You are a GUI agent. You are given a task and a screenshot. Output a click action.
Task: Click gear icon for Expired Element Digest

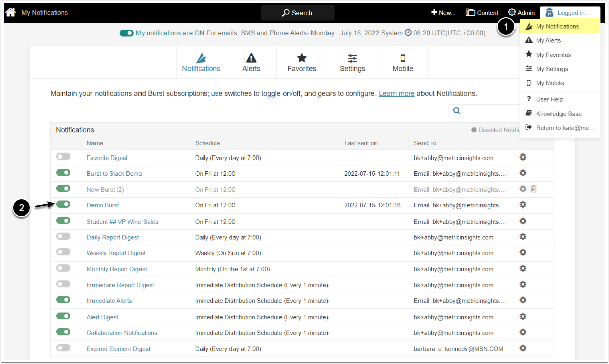click(523, 348)
